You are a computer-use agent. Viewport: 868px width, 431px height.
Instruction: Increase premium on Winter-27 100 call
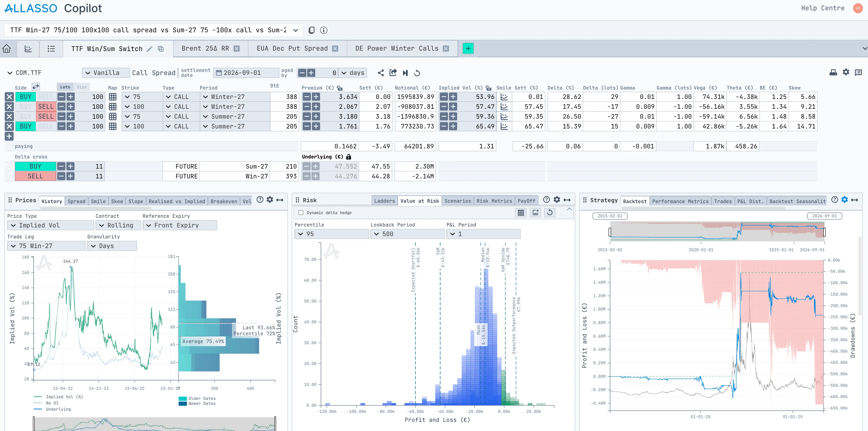pos(316,107)
